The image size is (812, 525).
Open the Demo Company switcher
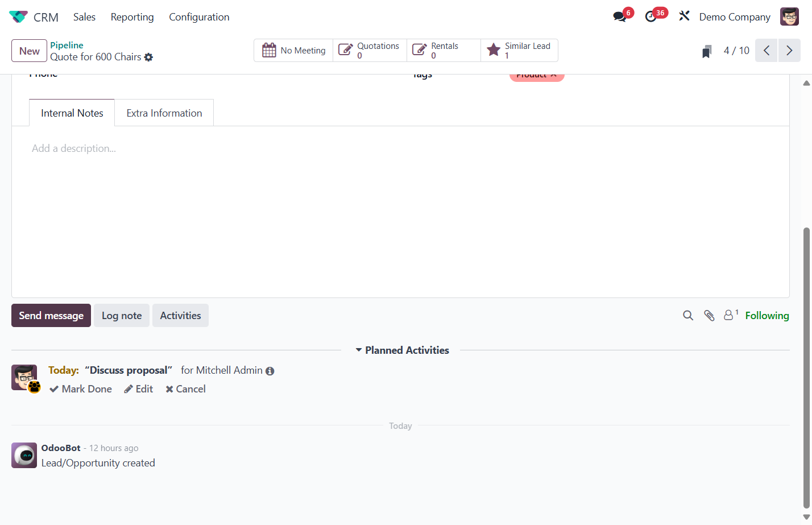(735, 17)
